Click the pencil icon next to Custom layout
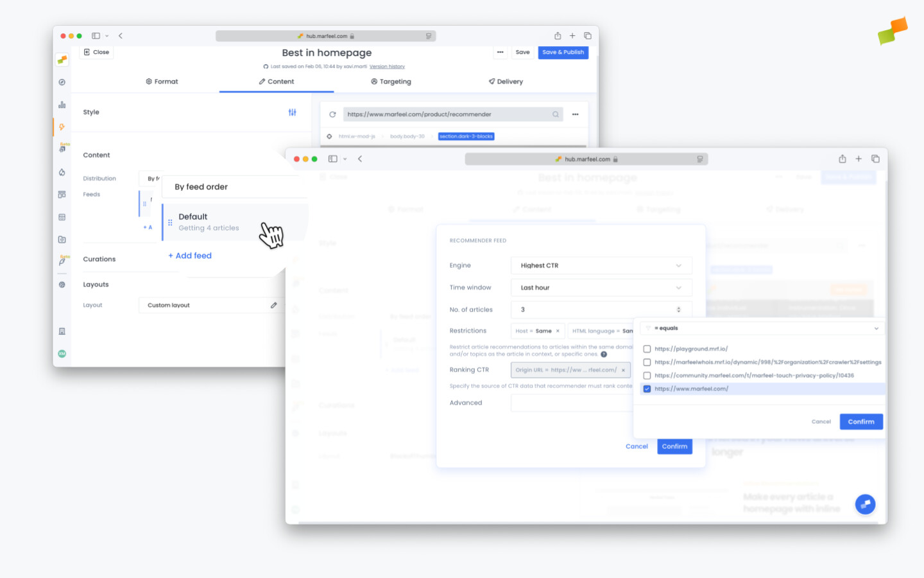 pos(275,305)
